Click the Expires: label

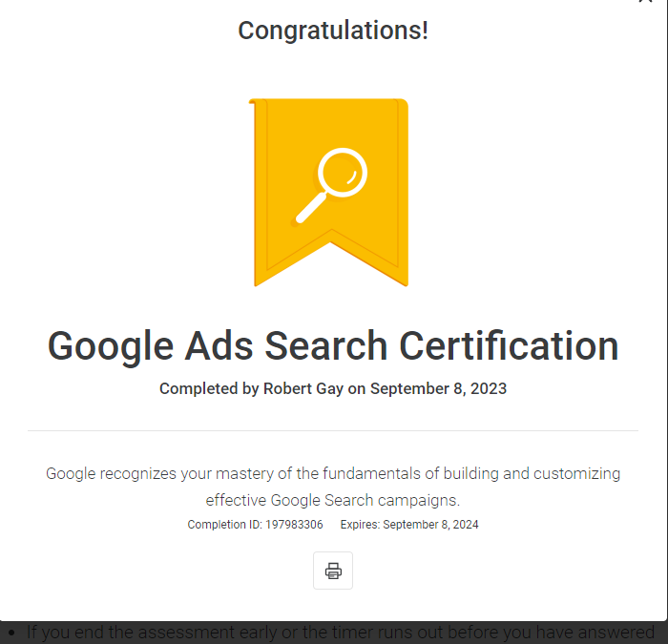point(360,525)
